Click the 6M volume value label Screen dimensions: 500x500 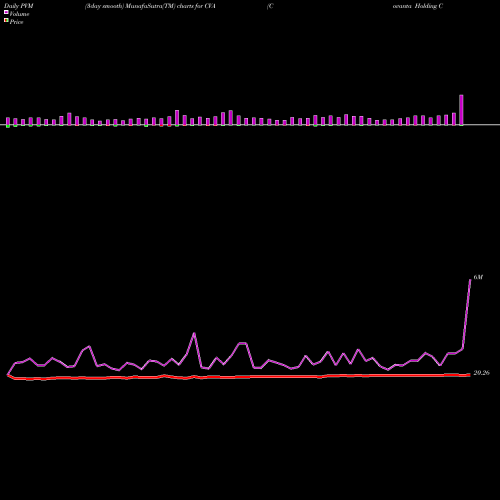pyautogui.click(x=478, y=277)
